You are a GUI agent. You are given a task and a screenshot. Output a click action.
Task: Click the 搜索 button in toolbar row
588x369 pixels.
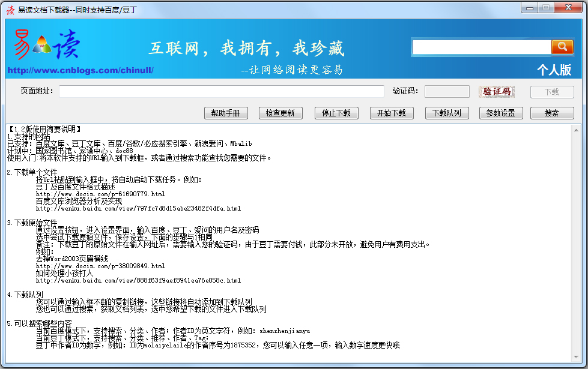click(x=552, y=113)
